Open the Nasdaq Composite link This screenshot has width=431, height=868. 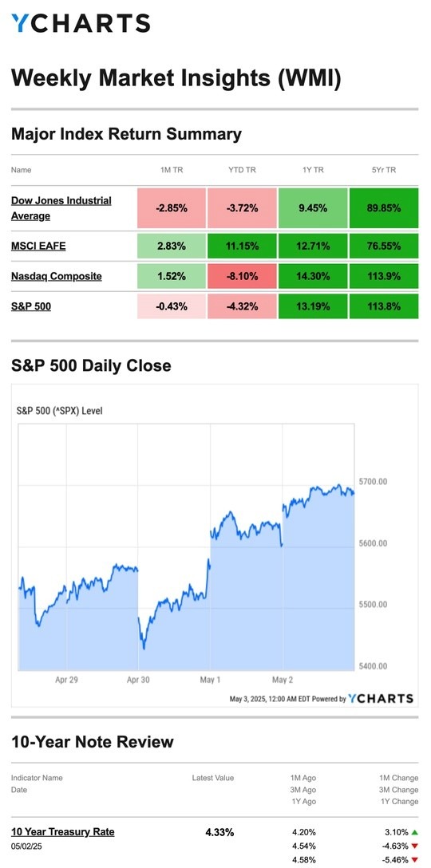point(57,276)
